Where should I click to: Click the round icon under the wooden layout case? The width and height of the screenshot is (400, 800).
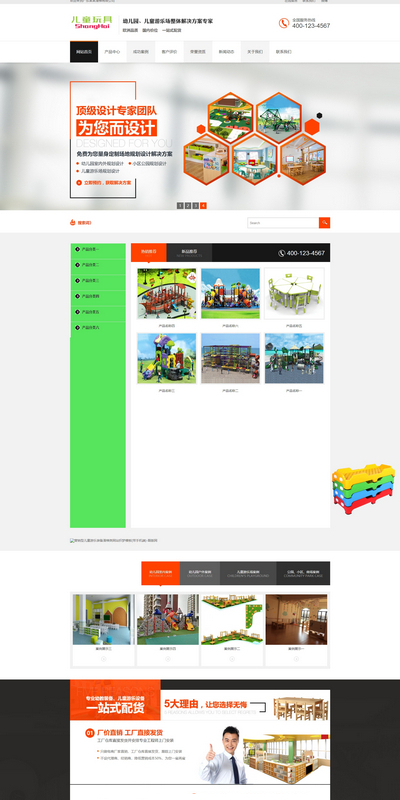232,659
